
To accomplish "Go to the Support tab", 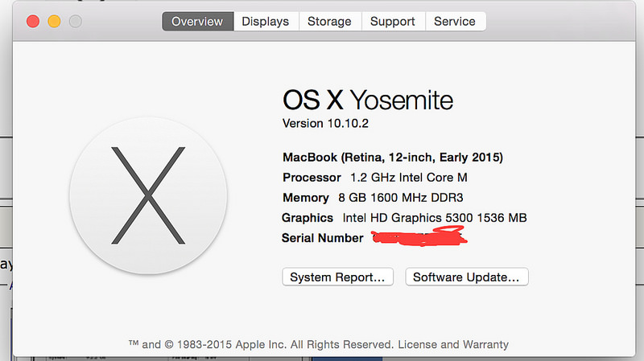I will pos(393,22).
